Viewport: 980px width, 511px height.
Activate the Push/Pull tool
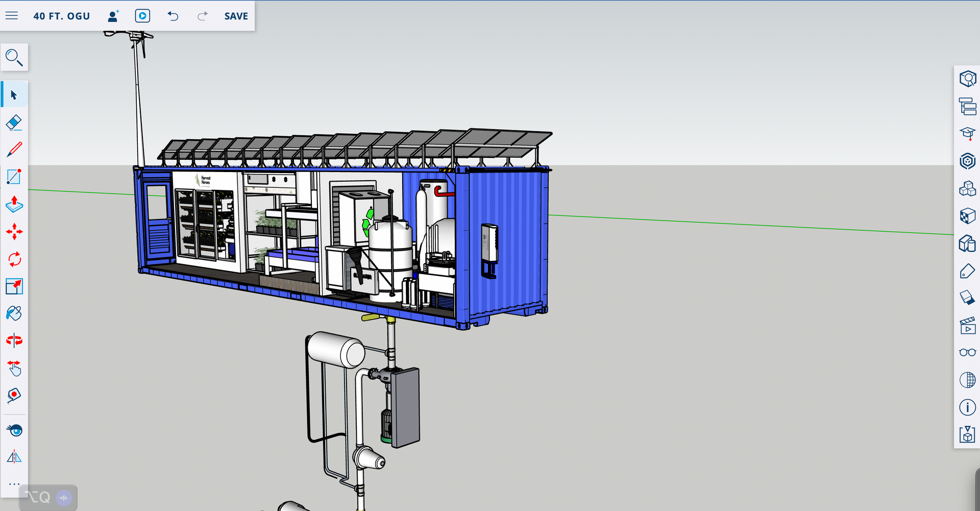pyautogui.click(x=14, y=204)
